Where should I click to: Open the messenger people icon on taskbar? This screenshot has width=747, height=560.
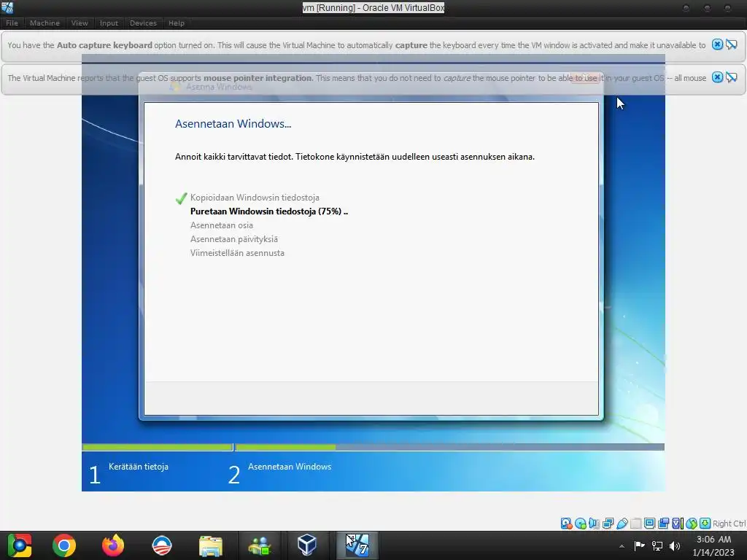259,545
